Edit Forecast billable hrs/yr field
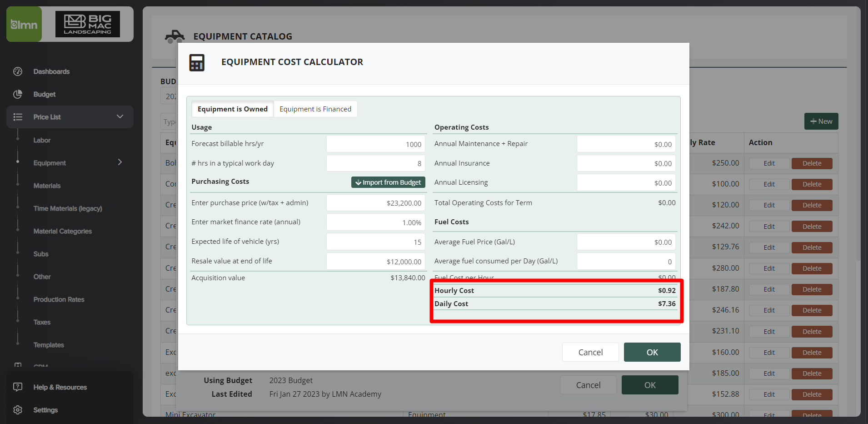The height and width of the screenshot is (424, 868). (x=376, y=144)
